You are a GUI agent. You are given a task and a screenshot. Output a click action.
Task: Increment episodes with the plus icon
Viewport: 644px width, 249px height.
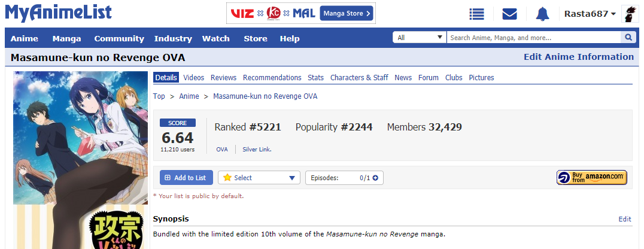coord(375,178)
